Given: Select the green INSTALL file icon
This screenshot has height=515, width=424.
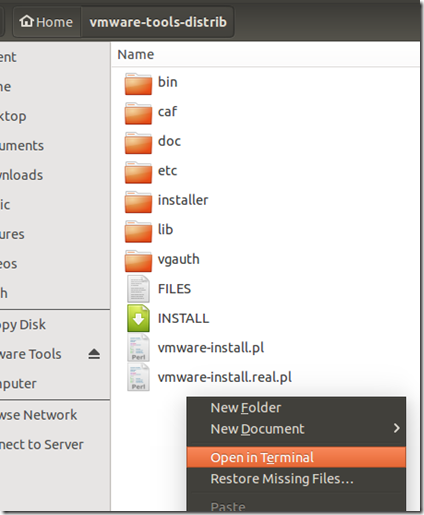Looking at the screenshot, I should click(138, 318).
